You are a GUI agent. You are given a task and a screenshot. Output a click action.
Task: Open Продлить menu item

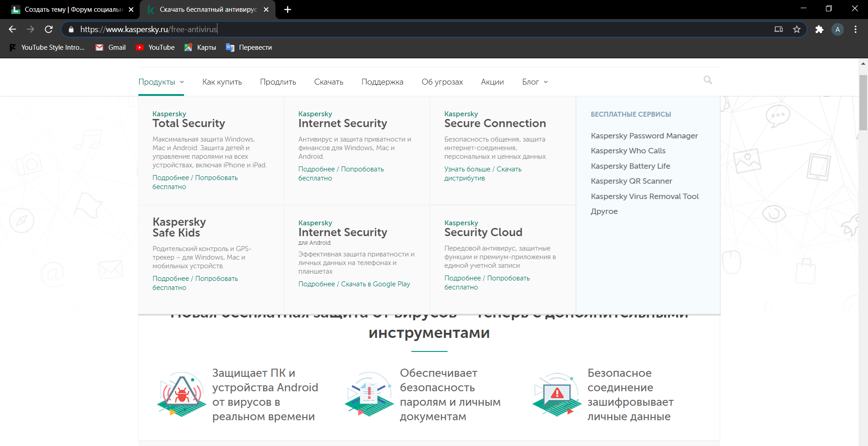(278, 82)
